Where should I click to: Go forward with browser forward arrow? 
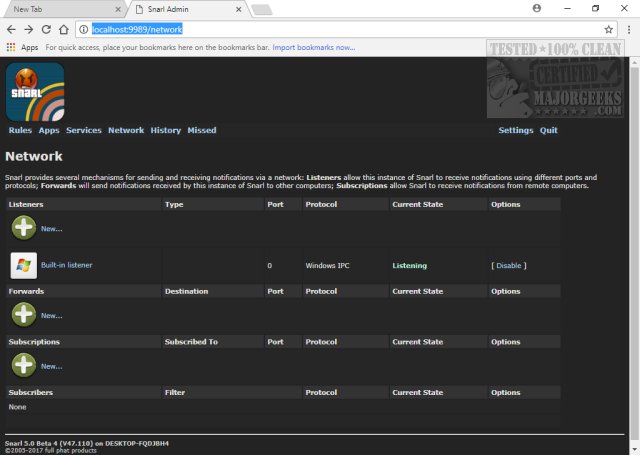coord(29,29)
